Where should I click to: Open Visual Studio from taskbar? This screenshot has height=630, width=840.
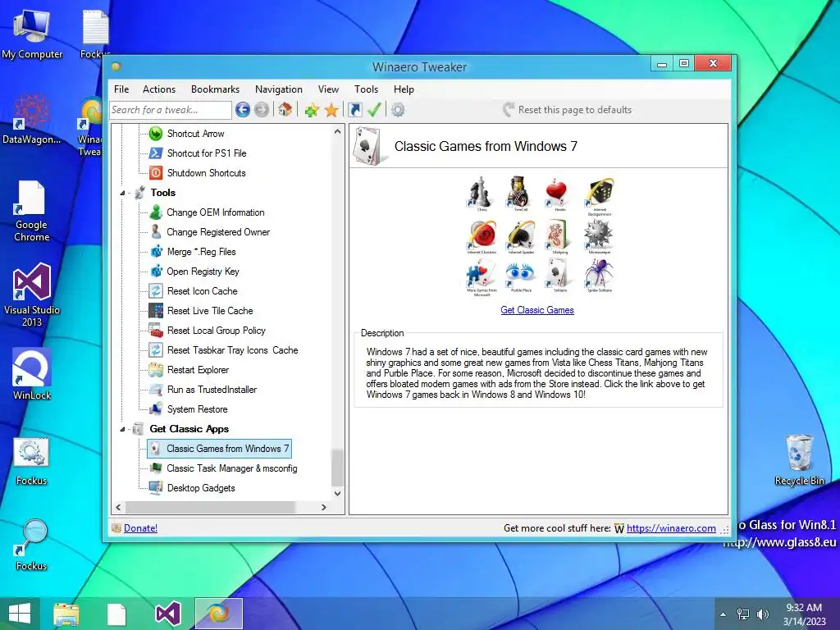point(167,614)
